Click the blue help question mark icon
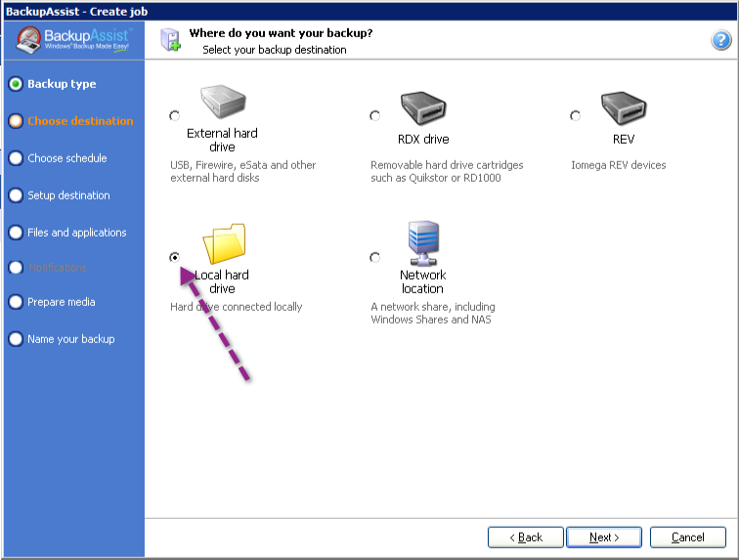Viewport: 739px width, 560px height. (720, 40)
